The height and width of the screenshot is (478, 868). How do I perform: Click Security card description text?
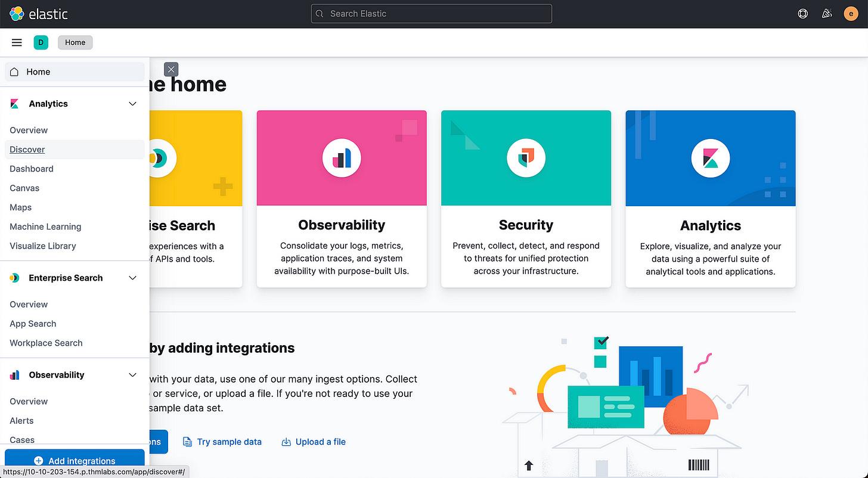pos(526,258)
